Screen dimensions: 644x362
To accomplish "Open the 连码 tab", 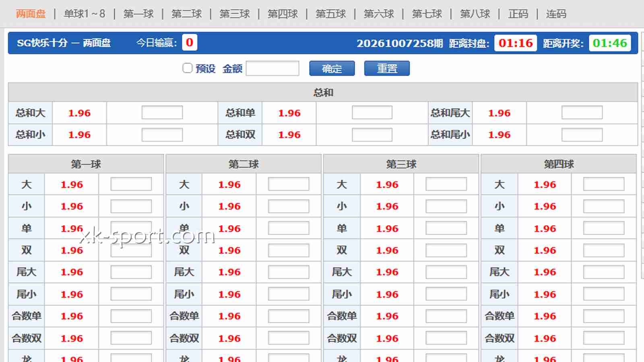I will (x=556, y=14).
